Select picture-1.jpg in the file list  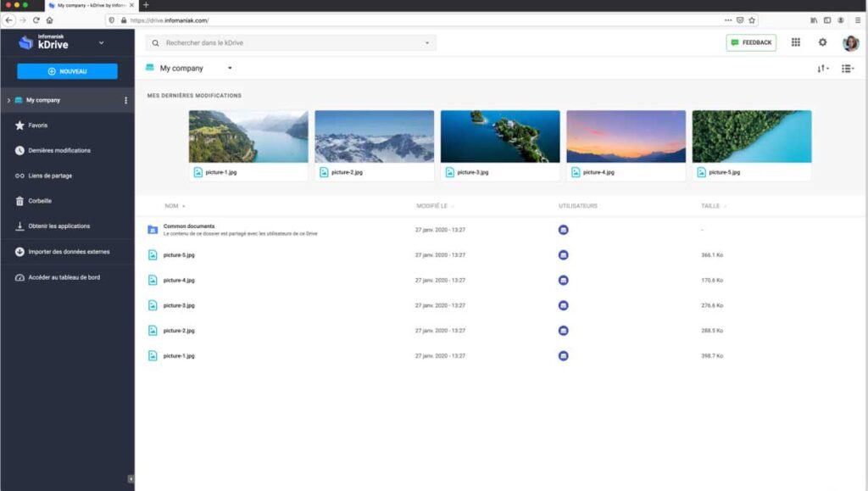179,356
